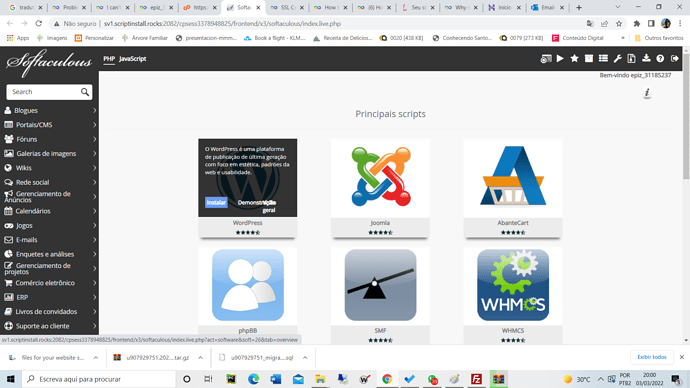Open Enquetes e análises category
Screen dimensions: 690x388
pyautogui.click(x=49, y=254)
